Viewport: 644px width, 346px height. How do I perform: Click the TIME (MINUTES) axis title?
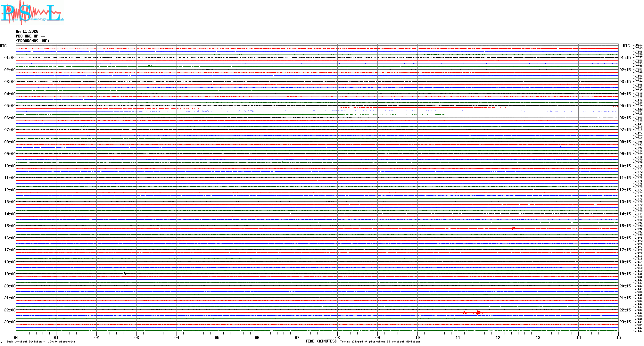321,341
